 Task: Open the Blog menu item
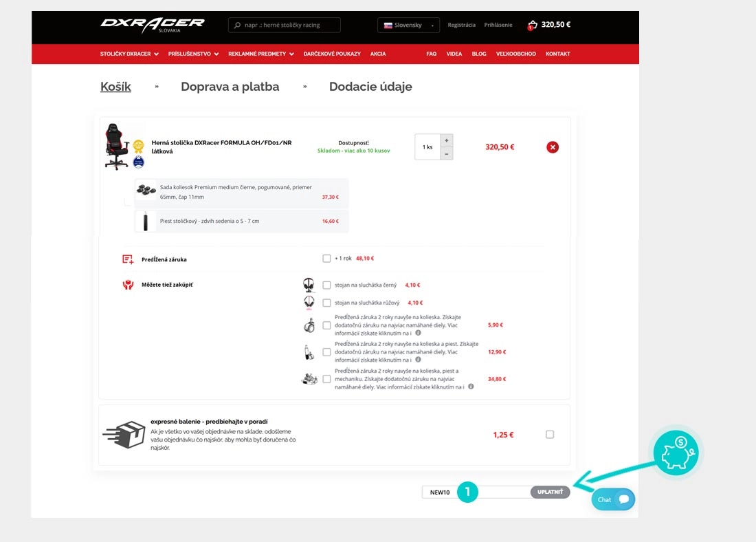pos(479,54)
